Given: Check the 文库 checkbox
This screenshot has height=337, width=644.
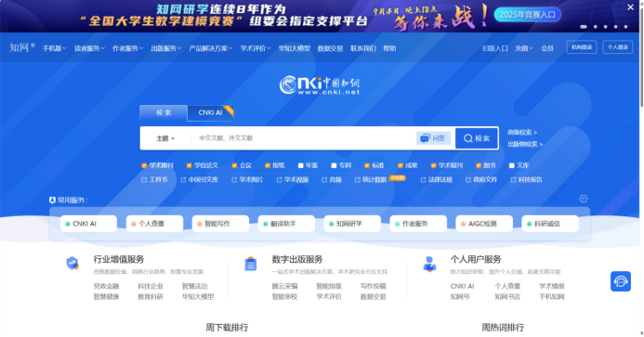Looking at the screenshot, I should [512, 165].
